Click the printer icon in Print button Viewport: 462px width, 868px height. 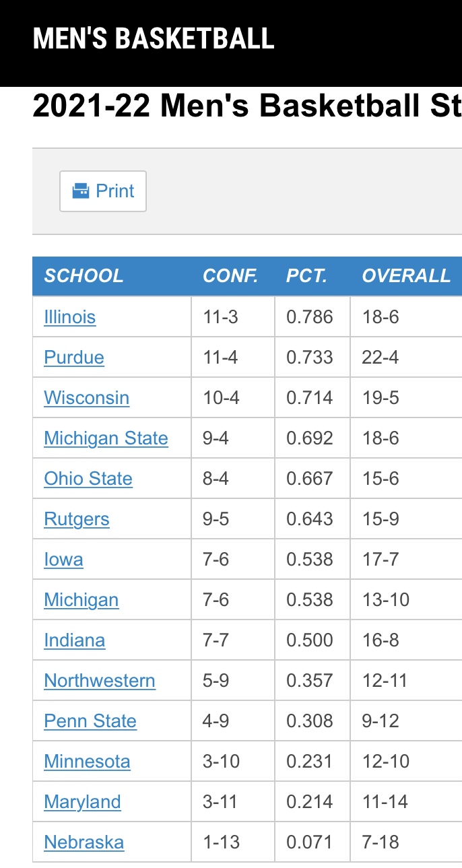point(80,191)
